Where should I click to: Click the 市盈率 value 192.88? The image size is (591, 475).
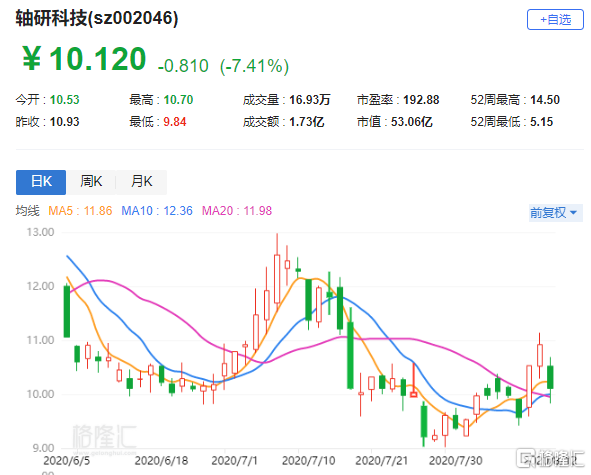421,100
